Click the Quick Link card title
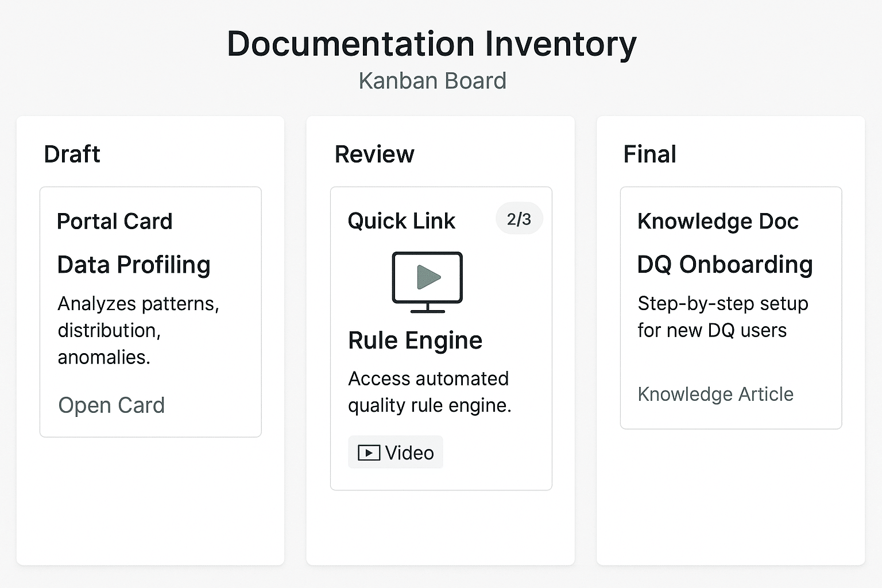This screenshot has height=588, width=882. coord(401,221)
